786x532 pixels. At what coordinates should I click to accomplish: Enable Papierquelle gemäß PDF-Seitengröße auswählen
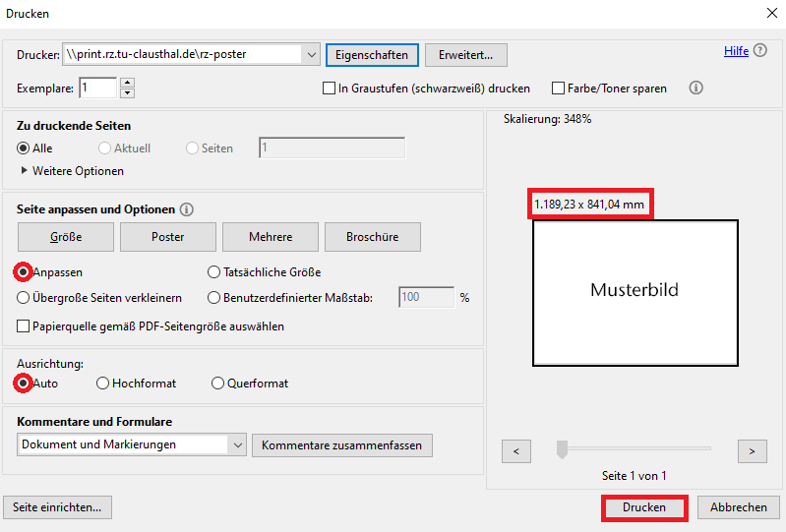coord(24,326)
